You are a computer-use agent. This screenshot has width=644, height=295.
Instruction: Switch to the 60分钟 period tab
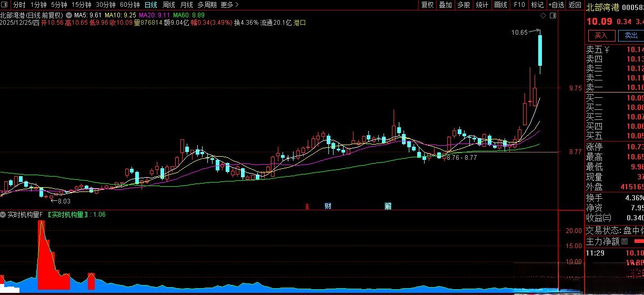[130, 5]
